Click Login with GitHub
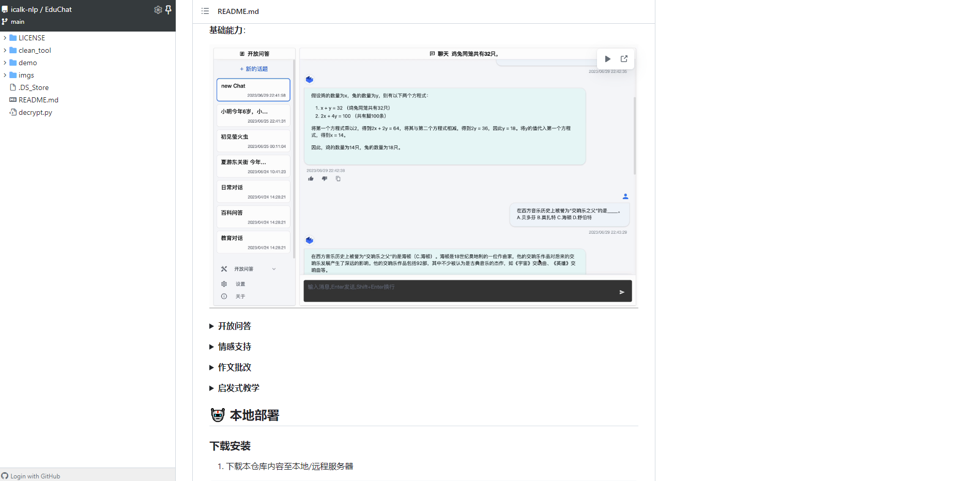The image size is (980, 481). (31, 476)
